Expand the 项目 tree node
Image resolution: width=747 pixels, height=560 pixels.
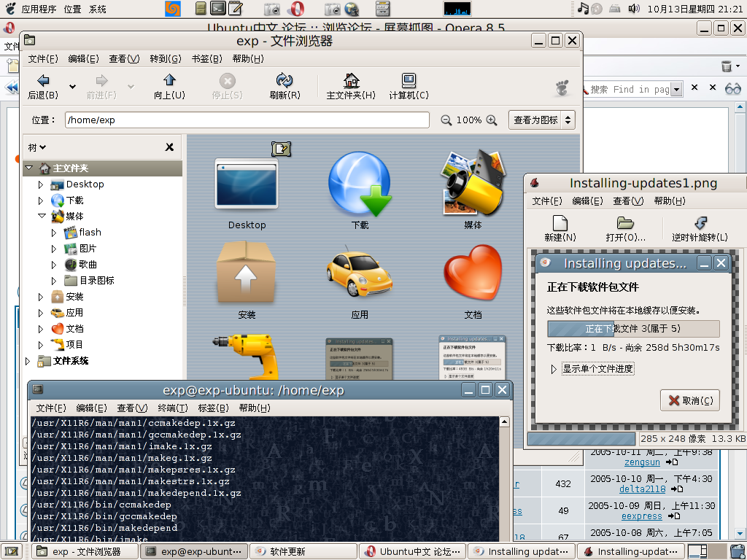point(41,344)
